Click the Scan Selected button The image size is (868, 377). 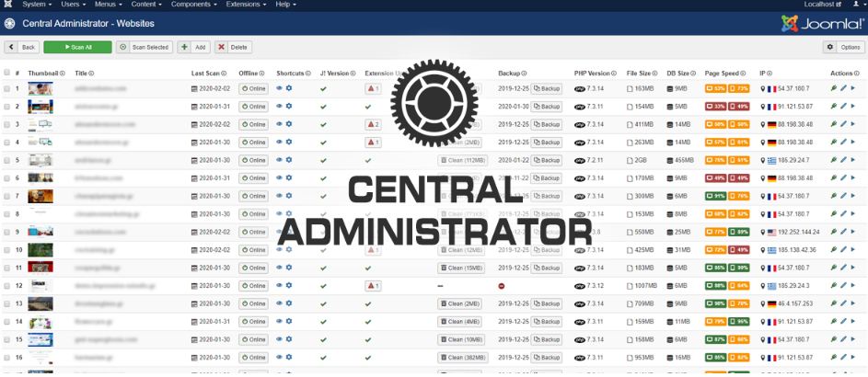click(145, 48)
